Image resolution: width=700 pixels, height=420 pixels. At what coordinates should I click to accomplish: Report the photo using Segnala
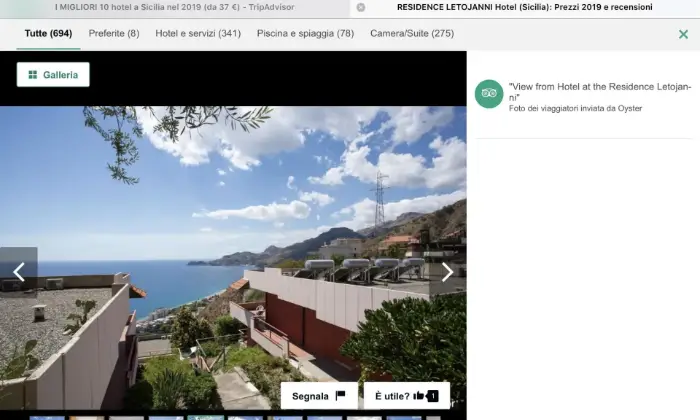pyautogui.click(x=319, y=396)
